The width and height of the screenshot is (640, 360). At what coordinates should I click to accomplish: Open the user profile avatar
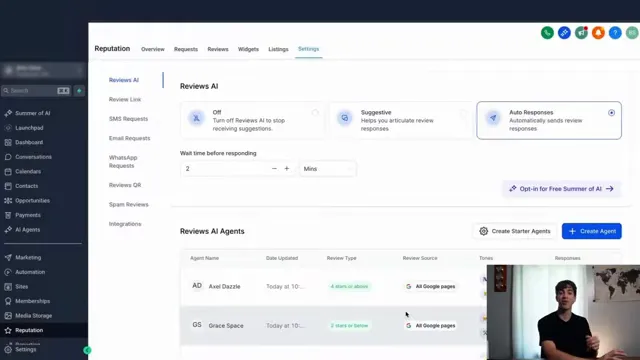632,33
